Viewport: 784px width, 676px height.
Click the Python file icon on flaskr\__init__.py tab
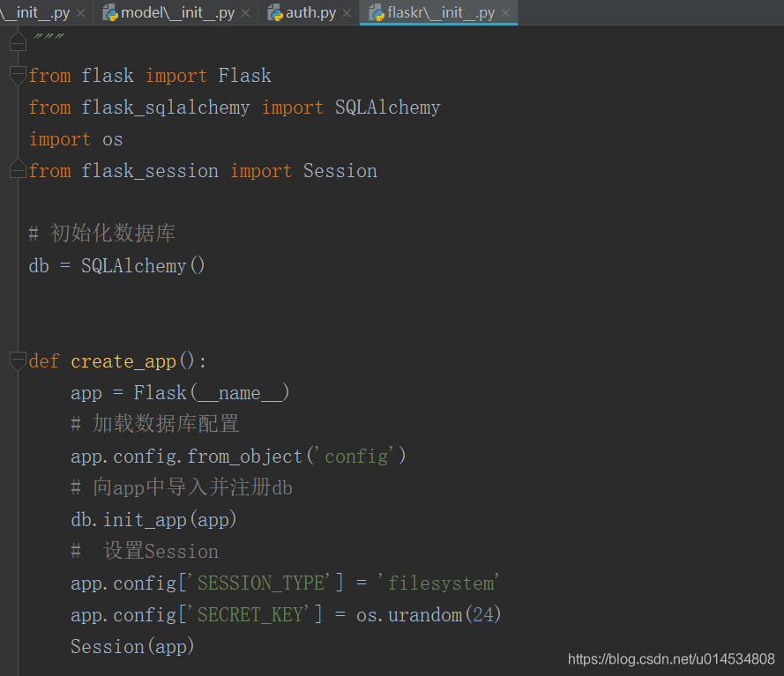(376, 13)
